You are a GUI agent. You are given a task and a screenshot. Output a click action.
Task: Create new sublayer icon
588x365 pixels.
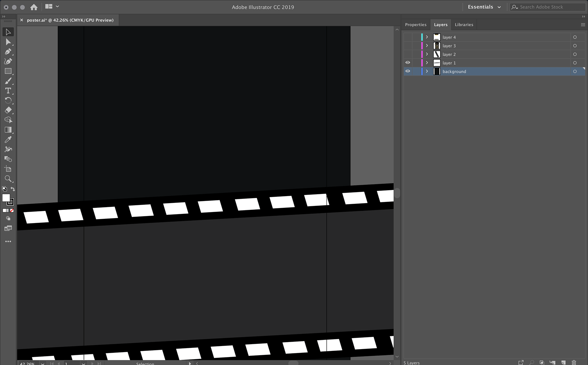tap(552, 363)
